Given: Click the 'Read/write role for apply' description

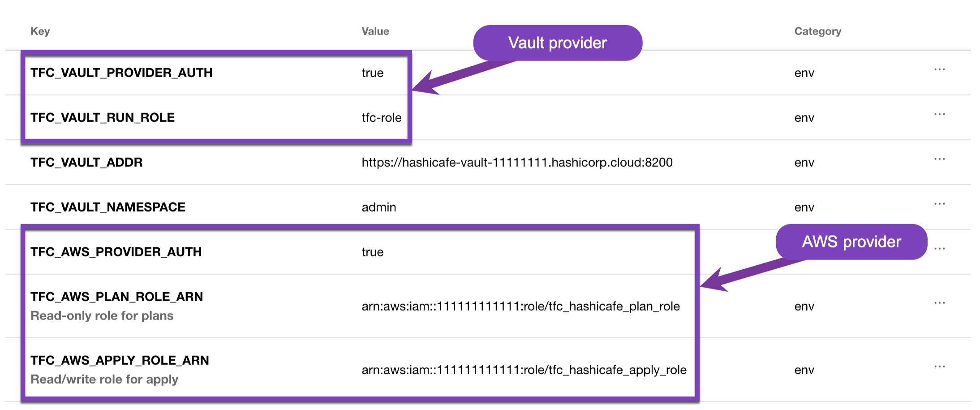Looking at the screenshot, I should click(x=104, y=380).
